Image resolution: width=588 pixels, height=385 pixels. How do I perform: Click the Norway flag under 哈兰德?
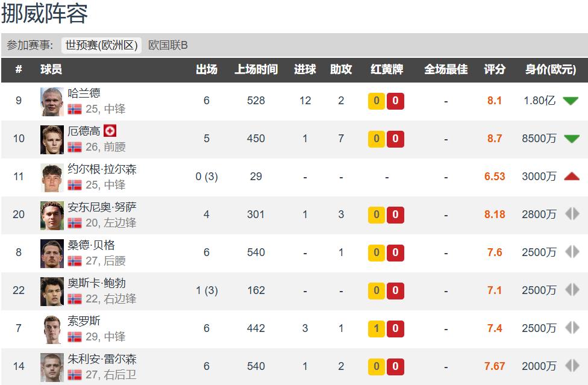point(75,109)
